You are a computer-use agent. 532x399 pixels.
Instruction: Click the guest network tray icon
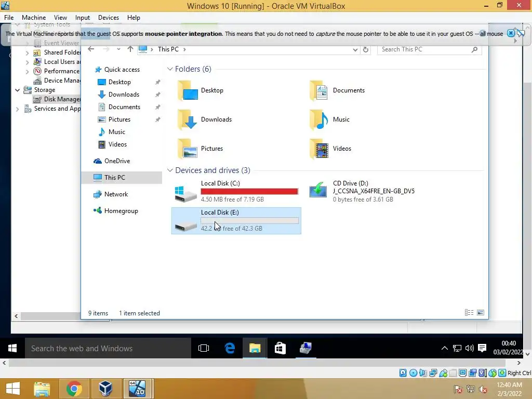[x=457, y=348]
